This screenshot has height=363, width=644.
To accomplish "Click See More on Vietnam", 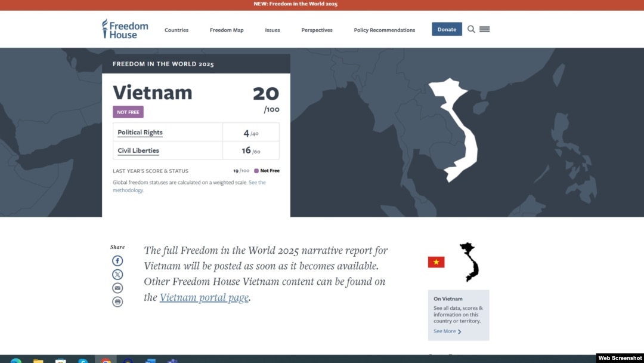I will [x=447, y=331].
